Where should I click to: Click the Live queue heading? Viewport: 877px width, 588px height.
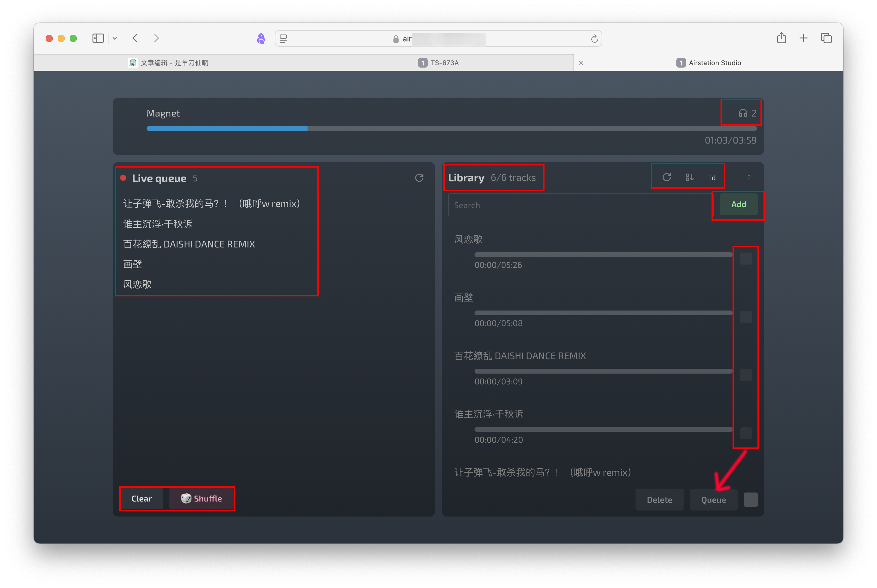pos(159,178)
